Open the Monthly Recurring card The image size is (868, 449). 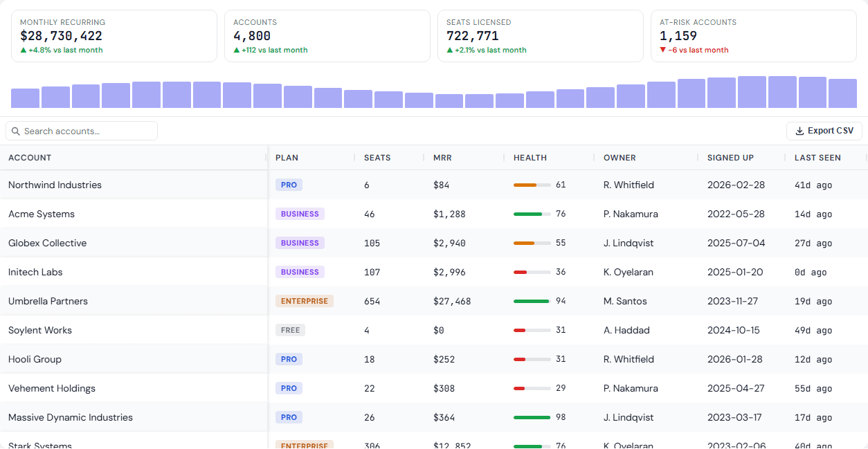(114, 36)
